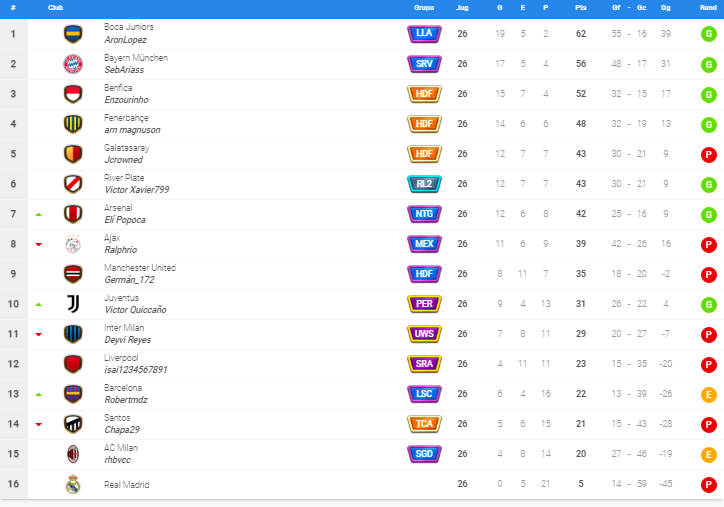Click Barcelona's orange E form indicator

[708, 395]
